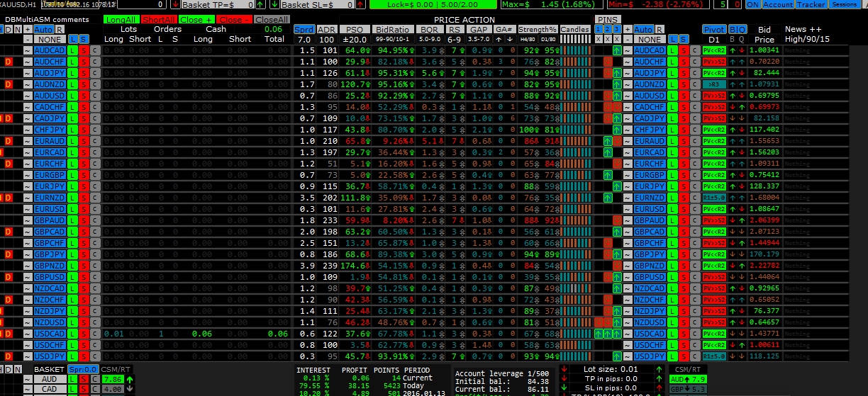868x396 pixels.
Task: Click green up arrow after Basket TP field
Action: point(260,4)
